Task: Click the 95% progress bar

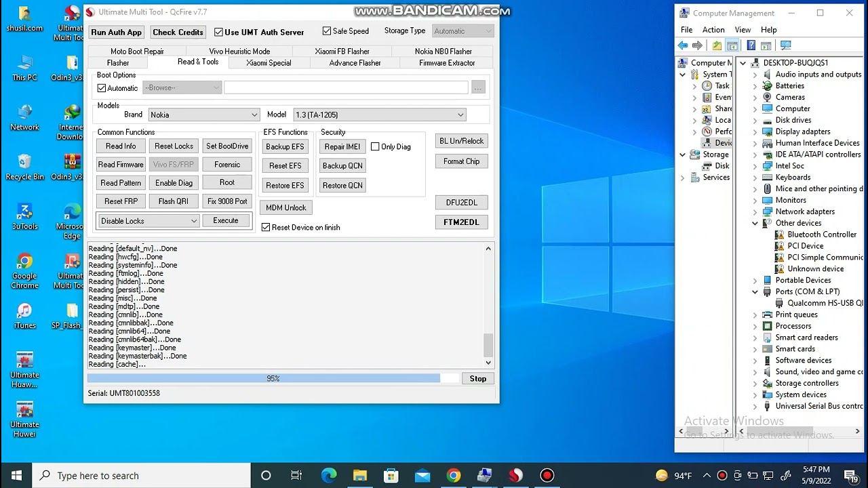Action: (273, 378)
